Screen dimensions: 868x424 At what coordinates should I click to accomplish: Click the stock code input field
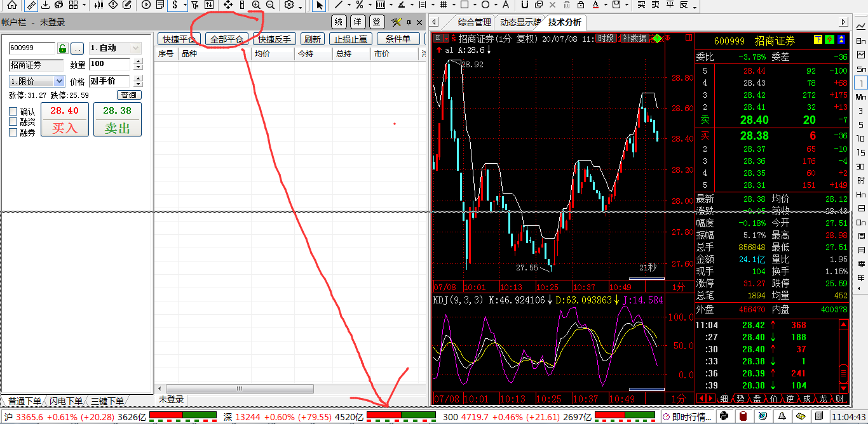(x=32, y=48)
